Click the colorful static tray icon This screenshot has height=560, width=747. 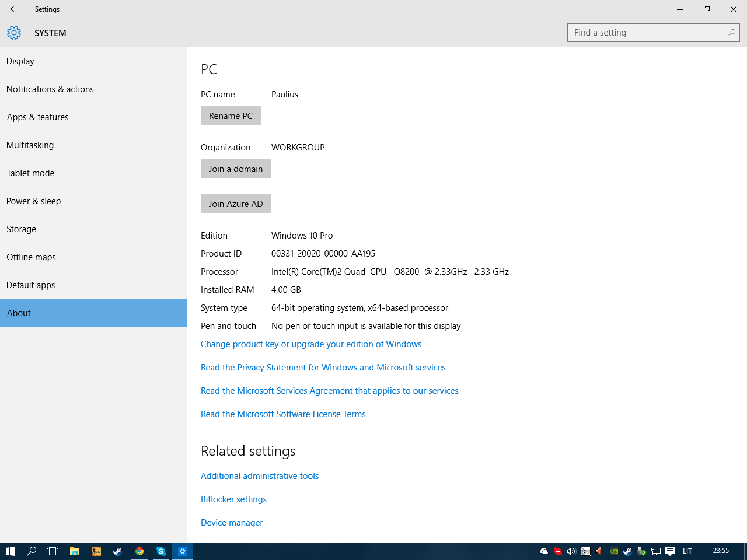coord(585,551)
